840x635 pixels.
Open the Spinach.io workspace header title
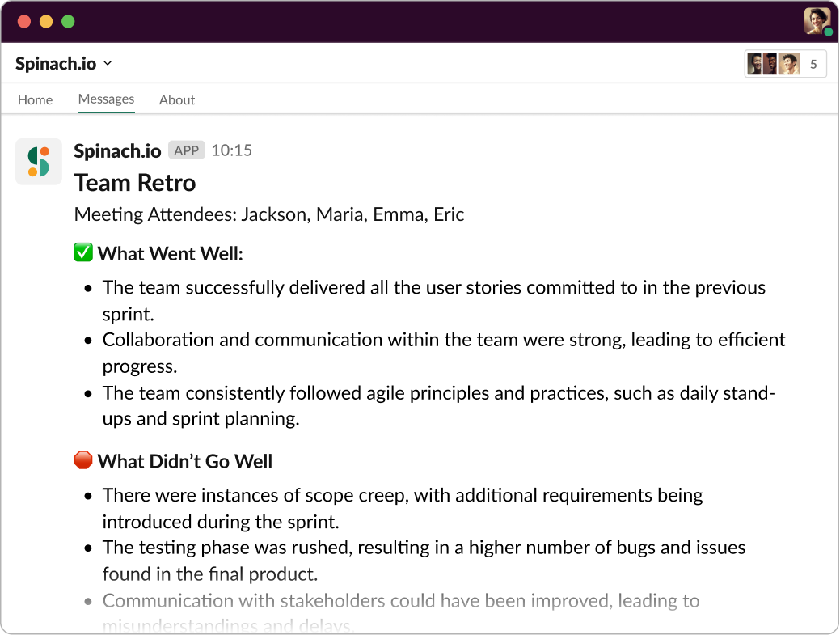tap(56, 63)
